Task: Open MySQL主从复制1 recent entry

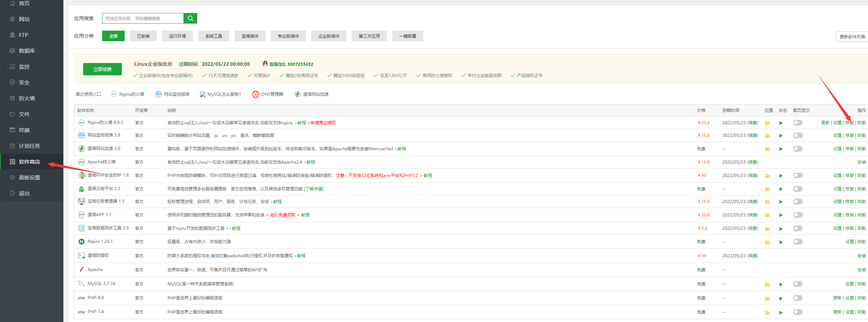Action: coord(220,94)
